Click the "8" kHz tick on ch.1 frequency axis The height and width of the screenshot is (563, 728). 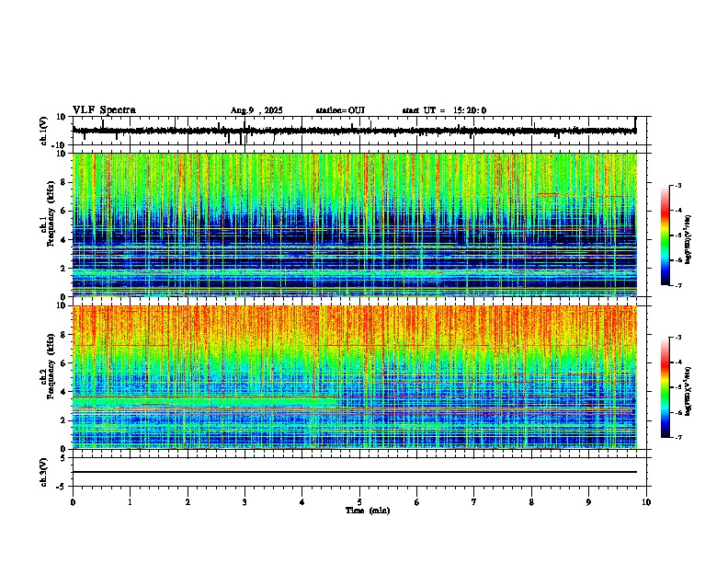(x=64, y=182)
